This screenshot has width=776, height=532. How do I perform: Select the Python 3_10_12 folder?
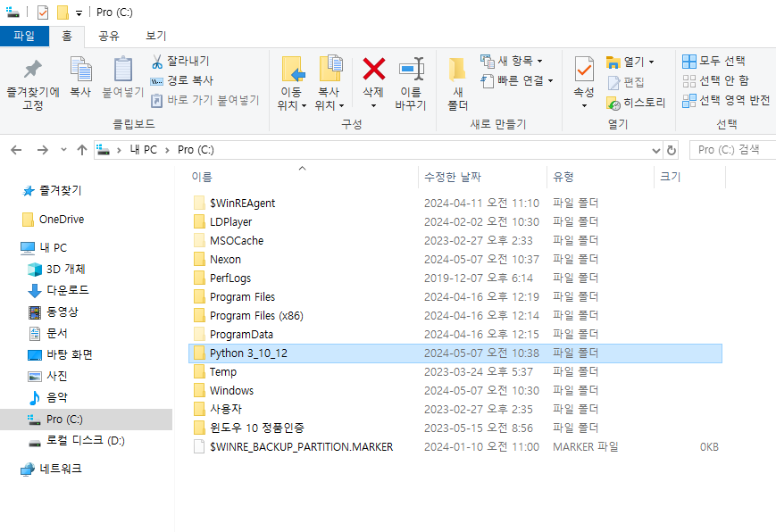coord(455,353)
